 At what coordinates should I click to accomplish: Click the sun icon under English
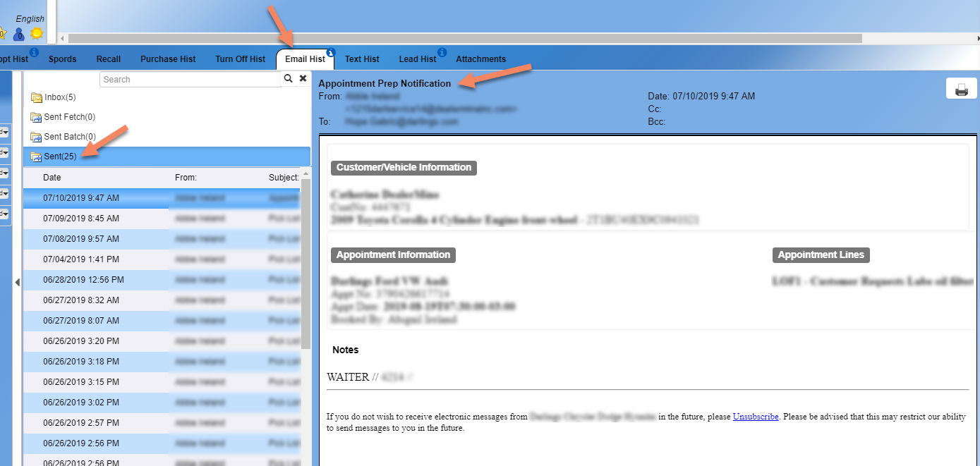[37, 33]
